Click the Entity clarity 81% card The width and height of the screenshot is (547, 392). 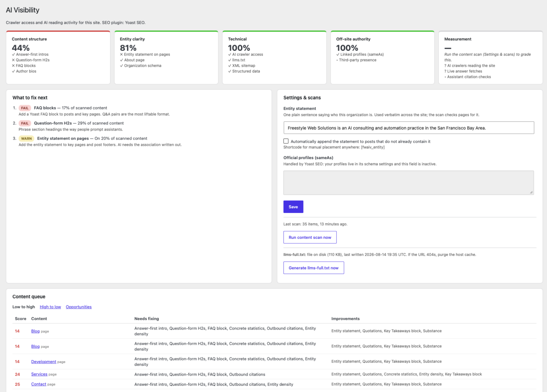166,57
